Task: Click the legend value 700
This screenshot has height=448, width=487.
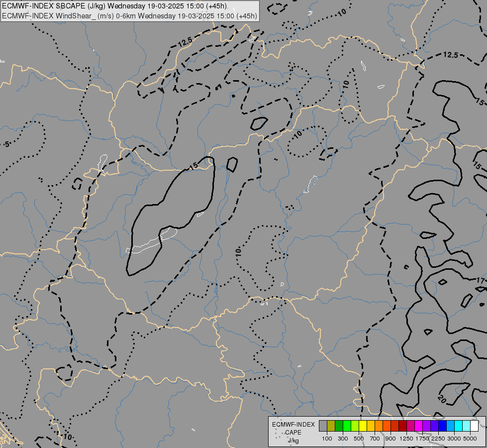Action: click(x=375, y=439)
